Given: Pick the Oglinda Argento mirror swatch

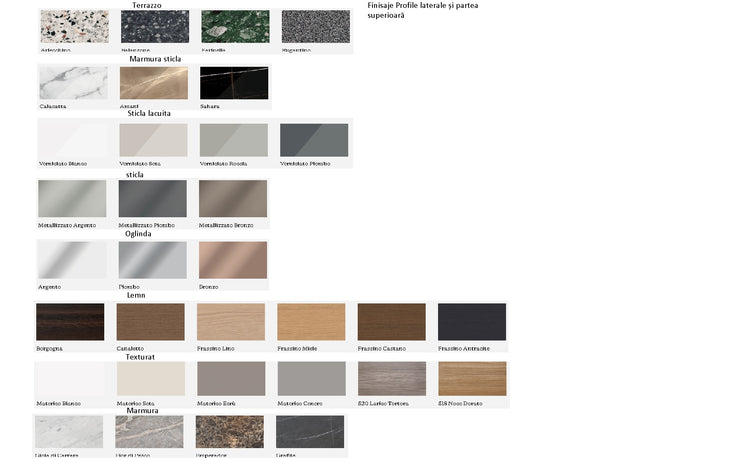Looking at the screenshot, I should (72, 260).
